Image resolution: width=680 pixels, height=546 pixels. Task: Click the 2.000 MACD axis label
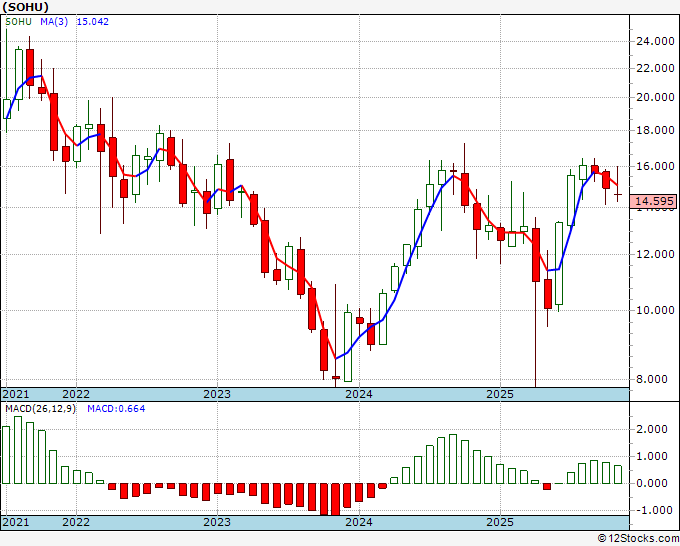coord(651,429)
